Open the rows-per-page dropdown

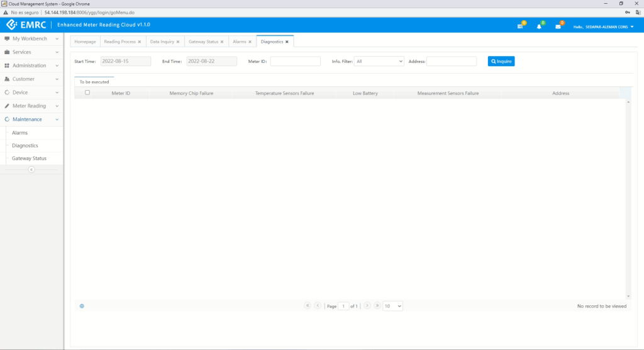pos(392,306)
